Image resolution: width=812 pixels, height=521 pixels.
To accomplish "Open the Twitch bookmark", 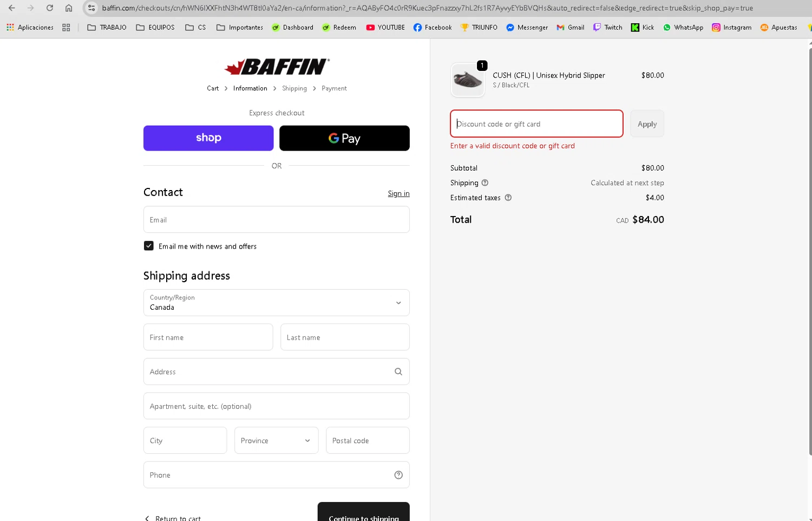I will [608, 27].
